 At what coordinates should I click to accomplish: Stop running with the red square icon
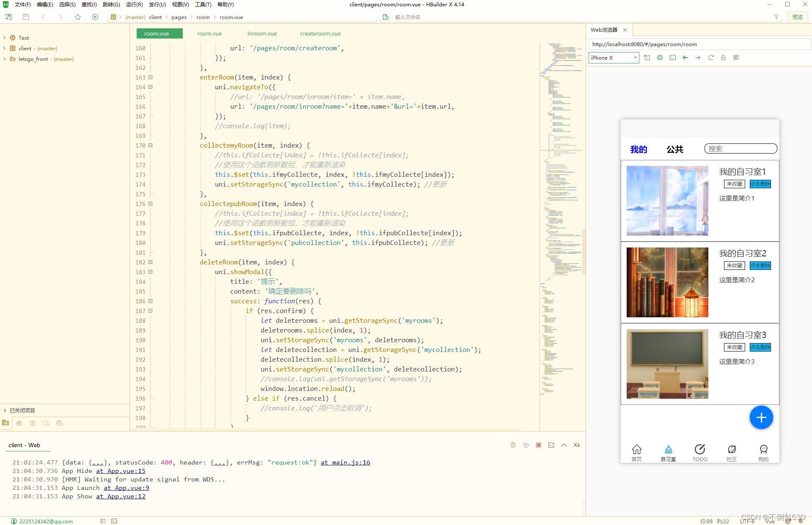pyautogui.click(x=539, y=445)
